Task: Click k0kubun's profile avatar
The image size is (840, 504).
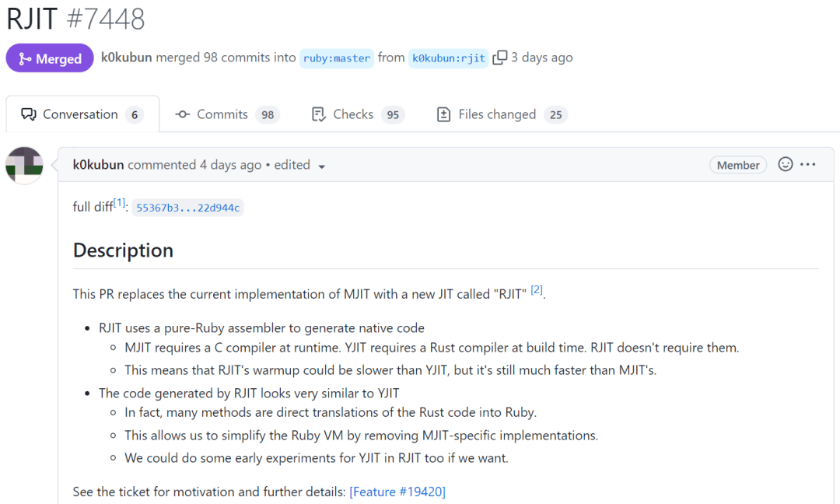Action: [24, 165]
